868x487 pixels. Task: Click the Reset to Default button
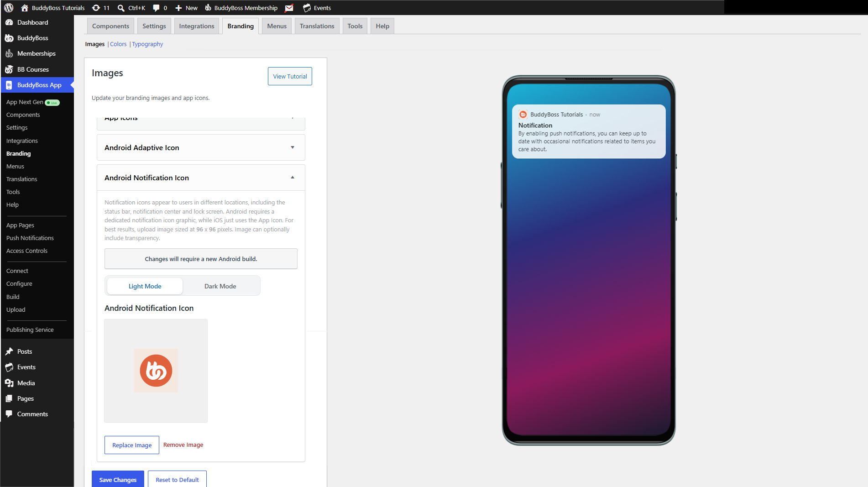(177, 479)
